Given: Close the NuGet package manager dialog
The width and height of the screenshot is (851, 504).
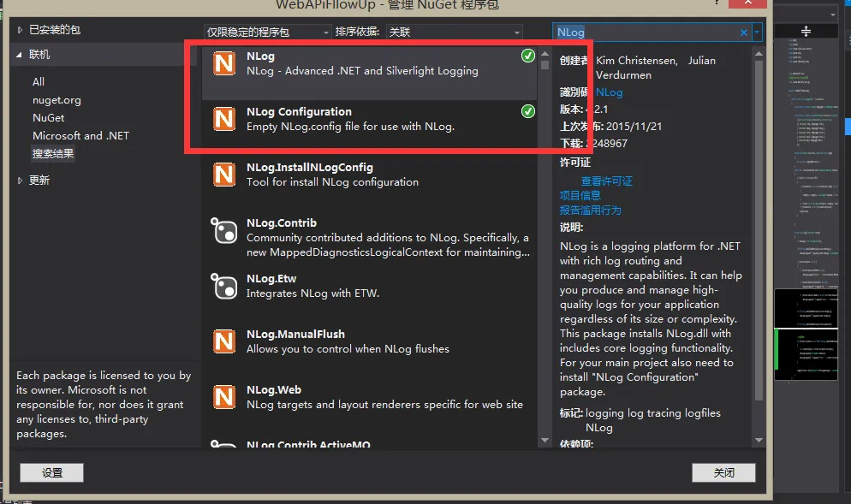Looking at the screenshot, I should point(748,3).
